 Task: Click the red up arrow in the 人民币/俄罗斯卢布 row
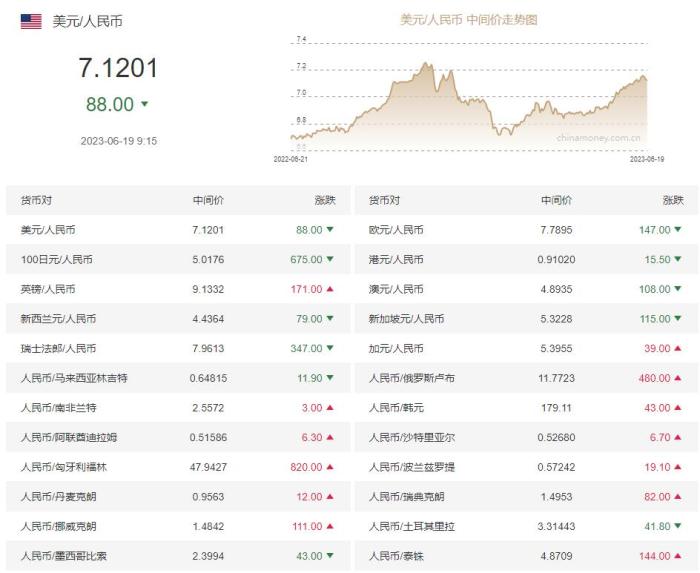[x=678, y=378]
